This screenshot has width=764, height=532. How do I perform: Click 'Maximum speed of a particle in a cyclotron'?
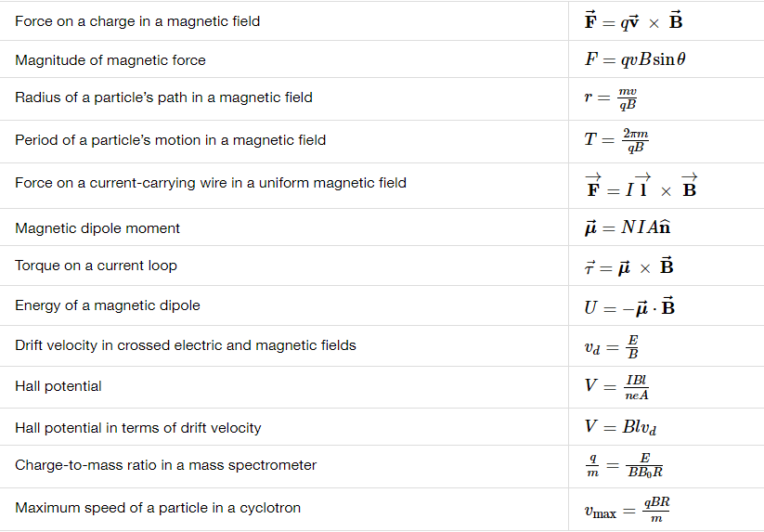point(158,508)
